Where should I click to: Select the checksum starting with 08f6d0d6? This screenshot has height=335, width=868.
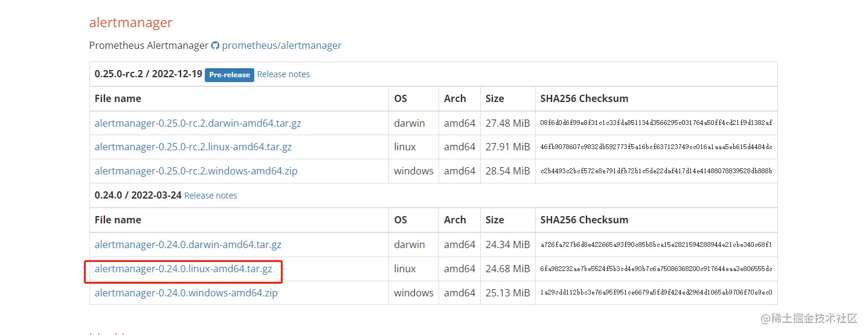pyautogui.click(x=656, y=123)
